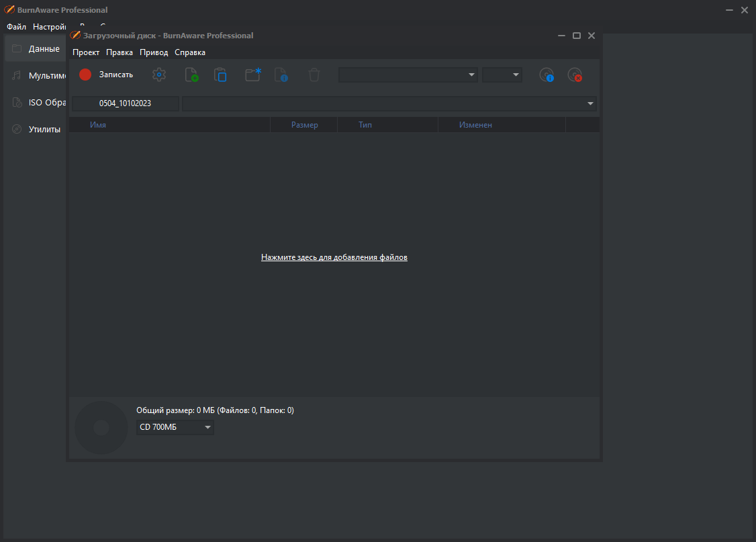The width and height of the screenshot is (756, 542).
Task: Click the folder icon next to Данные
Action: tap(17, 49)
